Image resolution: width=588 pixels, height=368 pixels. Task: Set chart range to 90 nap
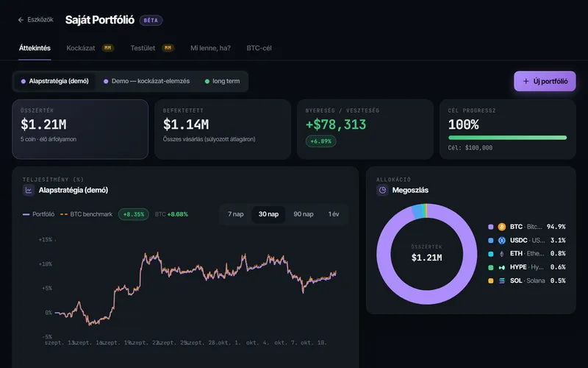[304, 214]
